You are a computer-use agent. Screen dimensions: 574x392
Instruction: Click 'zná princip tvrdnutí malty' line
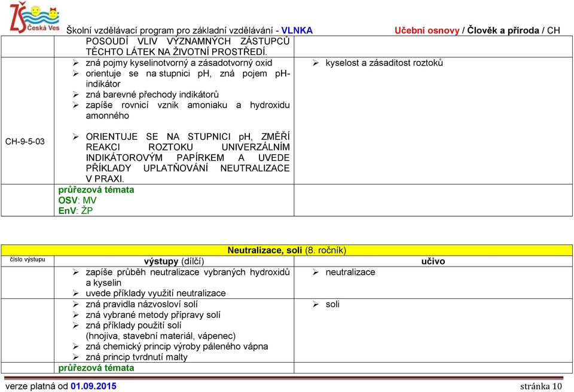click(136, 357)
